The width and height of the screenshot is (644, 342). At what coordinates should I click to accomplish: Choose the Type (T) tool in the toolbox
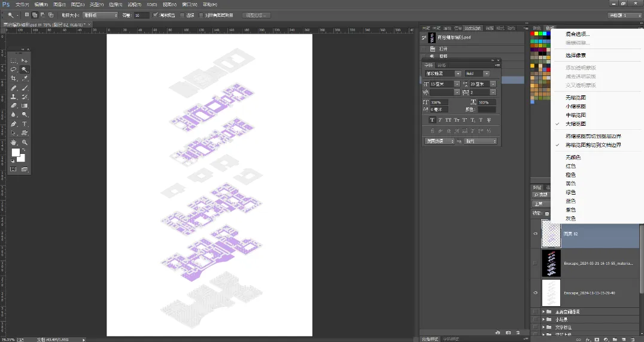click(25, 124)
